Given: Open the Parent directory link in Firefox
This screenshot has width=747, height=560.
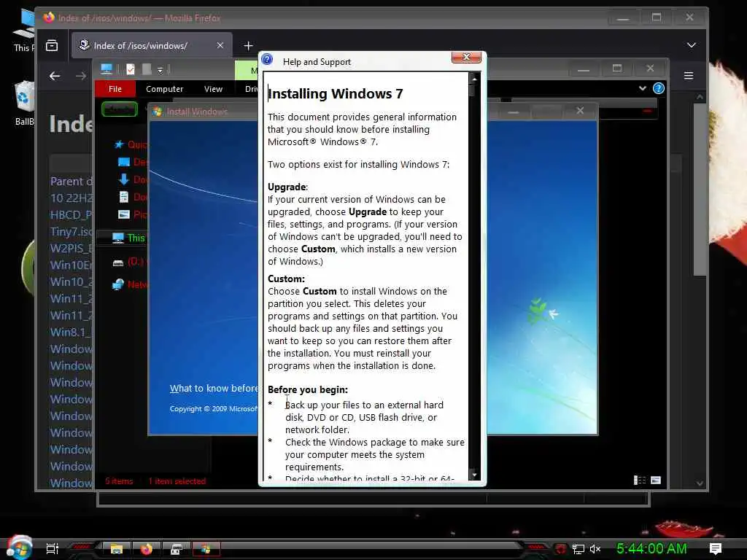Looking at the screenshot, I should pyautogui.click(x=71, y=182).
